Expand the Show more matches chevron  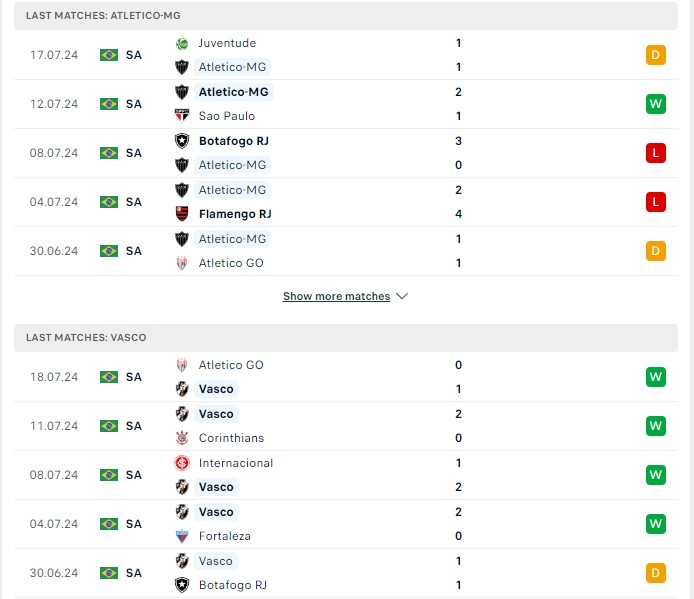pos(402,296)
